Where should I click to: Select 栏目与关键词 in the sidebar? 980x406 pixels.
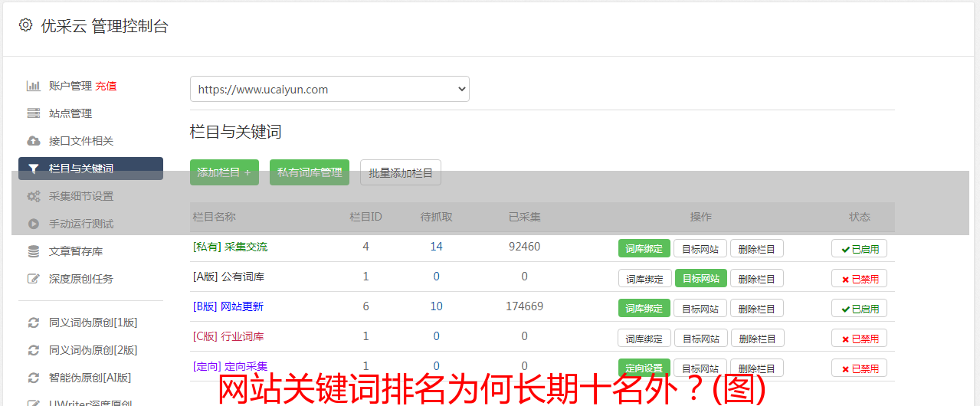click(90, 169)
